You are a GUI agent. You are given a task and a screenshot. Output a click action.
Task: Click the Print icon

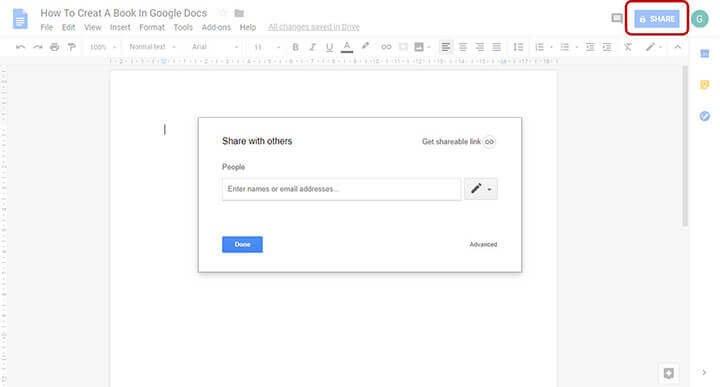55,47
